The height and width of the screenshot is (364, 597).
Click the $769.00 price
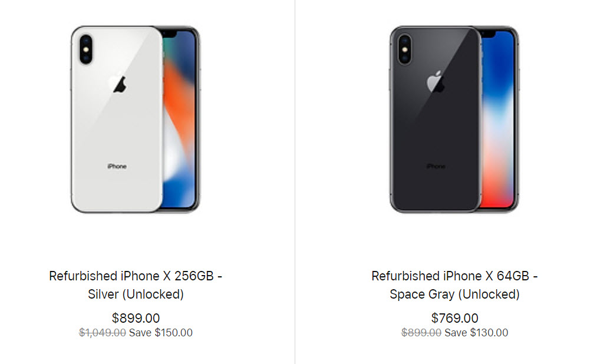click(454, 318)
